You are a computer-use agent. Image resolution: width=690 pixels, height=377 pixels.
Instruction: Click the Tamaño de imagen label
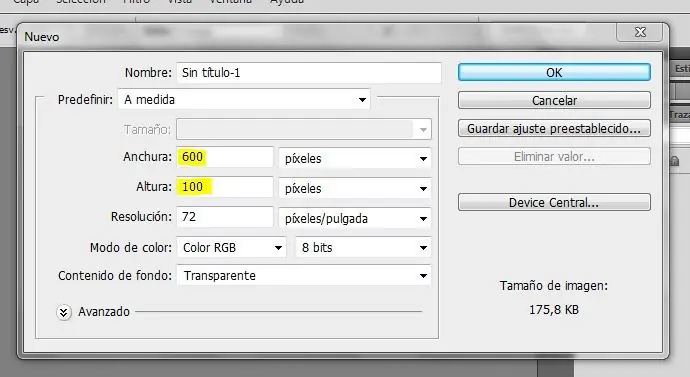pyautogui.click(x=554, y=286)
